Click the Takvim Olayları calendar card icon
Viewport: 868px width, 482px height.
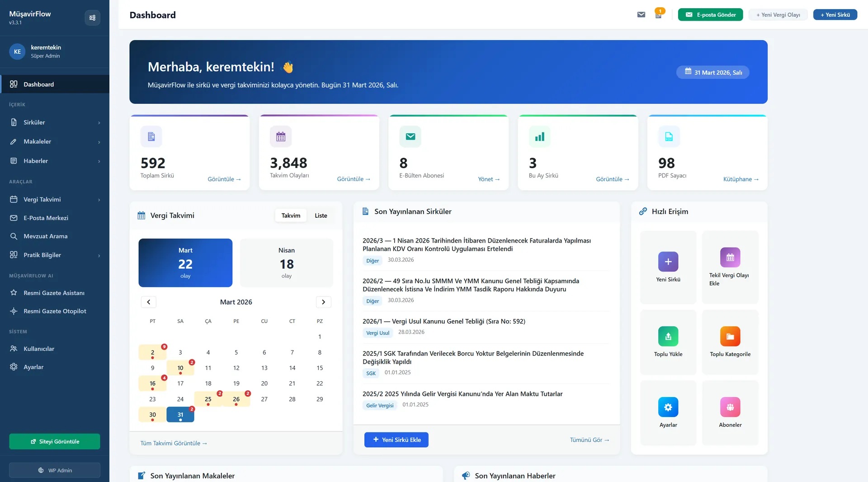[281, 136]
